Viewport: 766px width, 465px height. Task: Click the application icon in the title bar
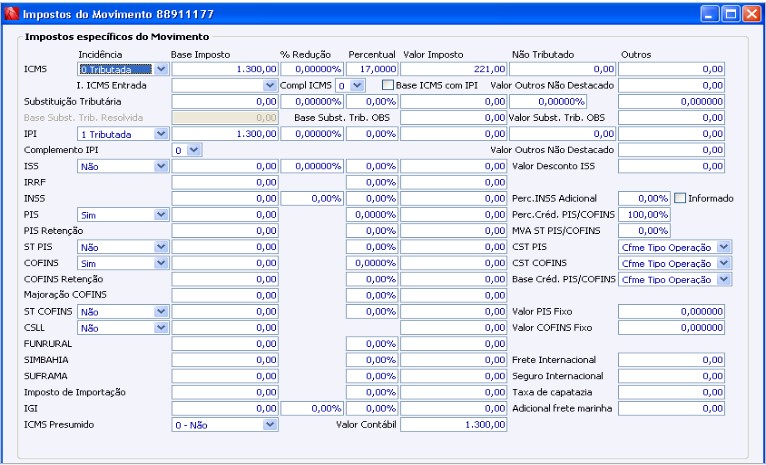(11, 14)
